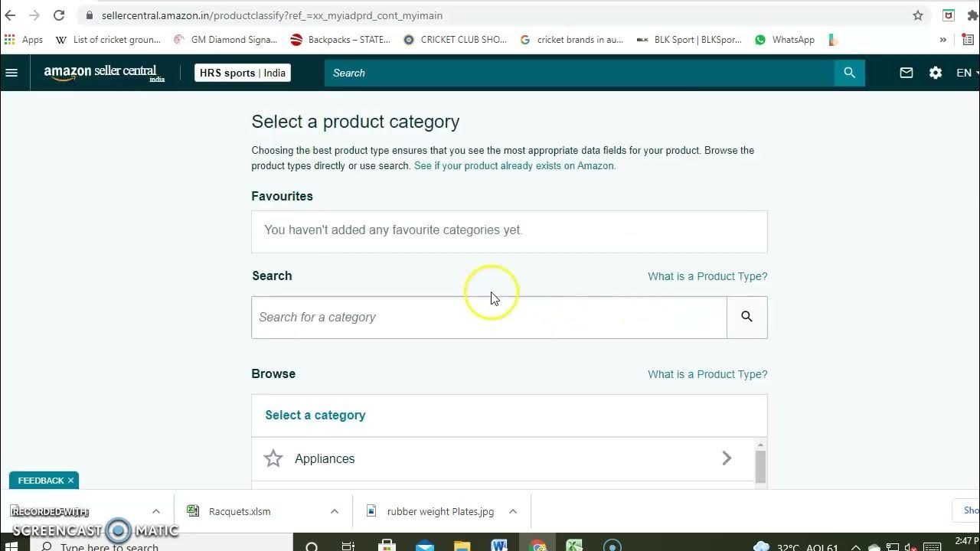Image resolution: width=980 pixels, height=551 pixels.
Task: Click the top search magnifier button
Action: click(x=849, y=73)
